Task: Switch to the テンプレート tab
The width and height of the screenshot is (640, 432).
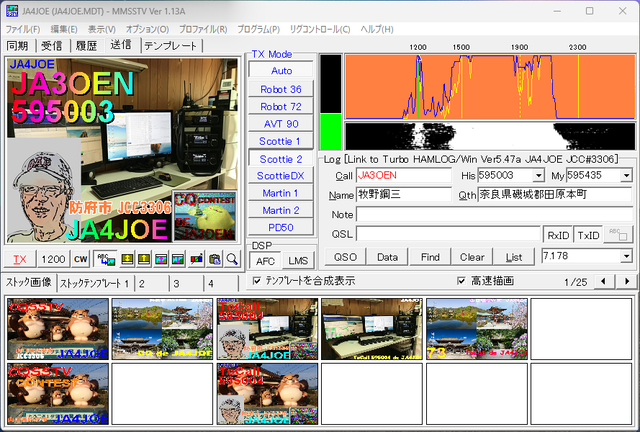Action: 171,45
